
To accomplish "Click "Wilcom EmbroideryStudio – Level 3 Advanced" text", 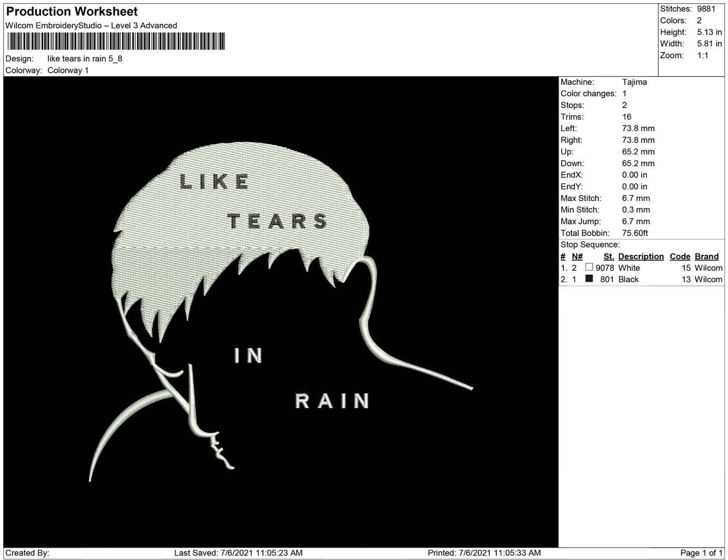I will click(91, 26).
